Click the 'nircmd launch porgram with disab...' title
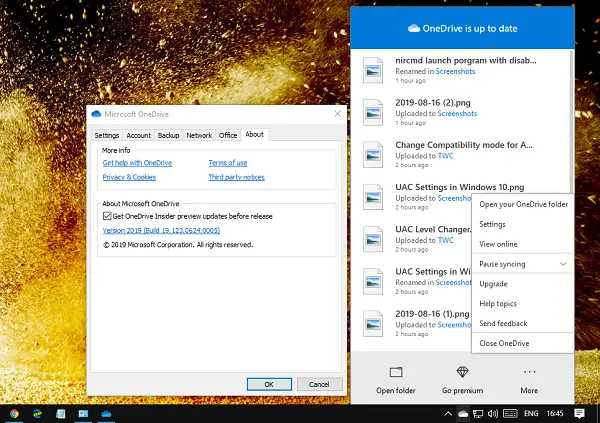The image size is (600, 423). (466, 60)
